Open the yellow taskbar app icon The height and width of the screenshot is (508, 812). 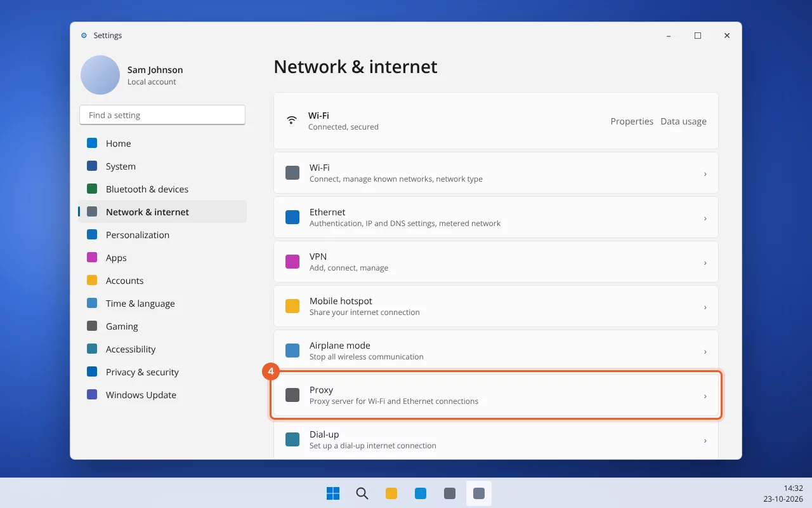coord(391,493)
